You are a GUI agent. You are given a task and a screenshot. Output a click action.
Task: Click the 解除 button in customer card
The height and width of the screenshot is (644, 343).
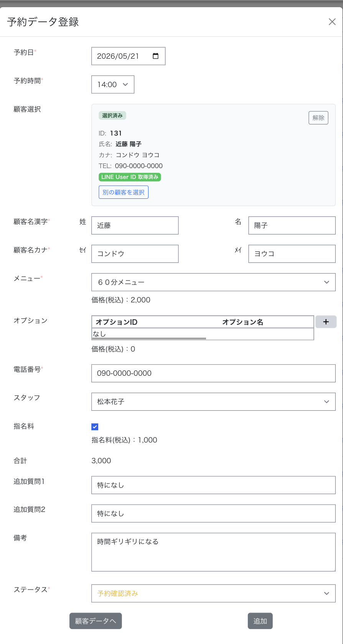click(318, 118)
